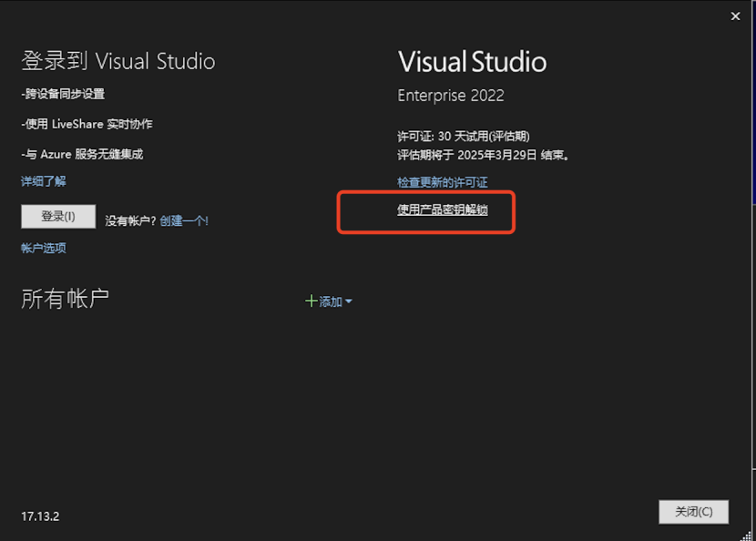Click the green plus Add icon
This screenshot has width=756, height=541.
[x=312, y=301]
